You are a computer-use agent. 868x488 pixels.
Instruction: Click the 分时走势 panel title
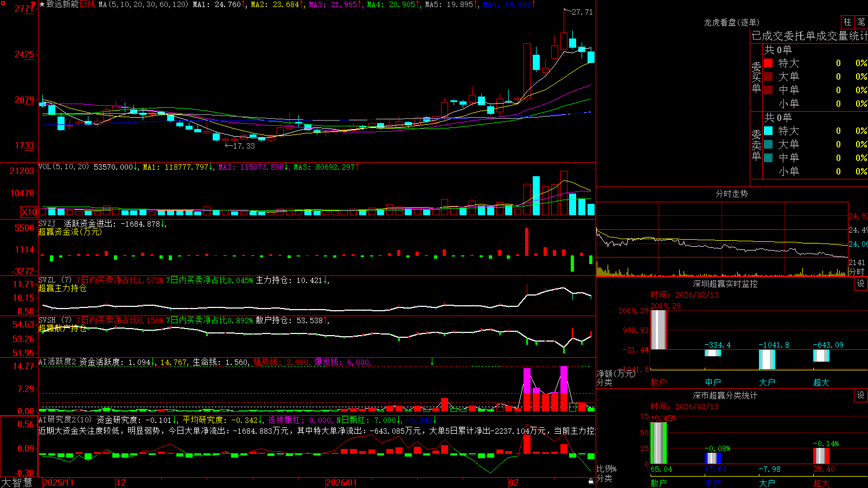click(x=731, y=194)
